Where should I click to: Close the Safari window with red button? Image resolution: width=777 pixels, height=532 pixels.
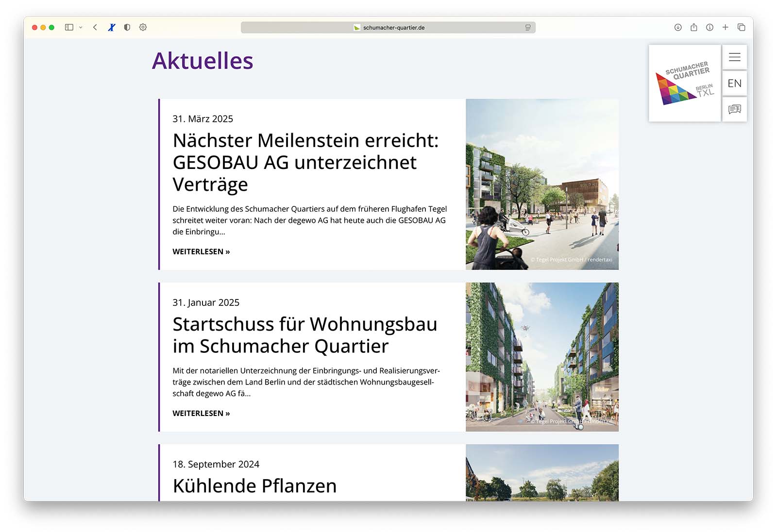click(34, 27)
